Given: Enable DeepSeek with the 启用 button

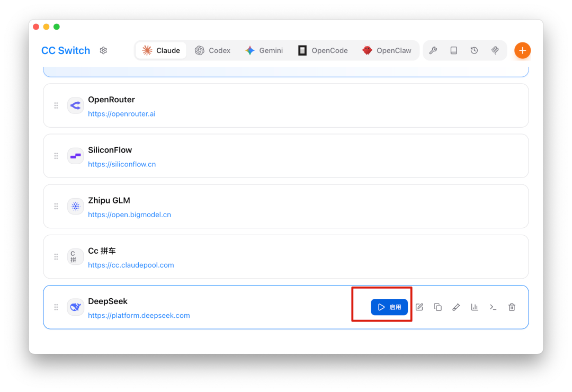Looking at the screenshot, I should 389,307.
